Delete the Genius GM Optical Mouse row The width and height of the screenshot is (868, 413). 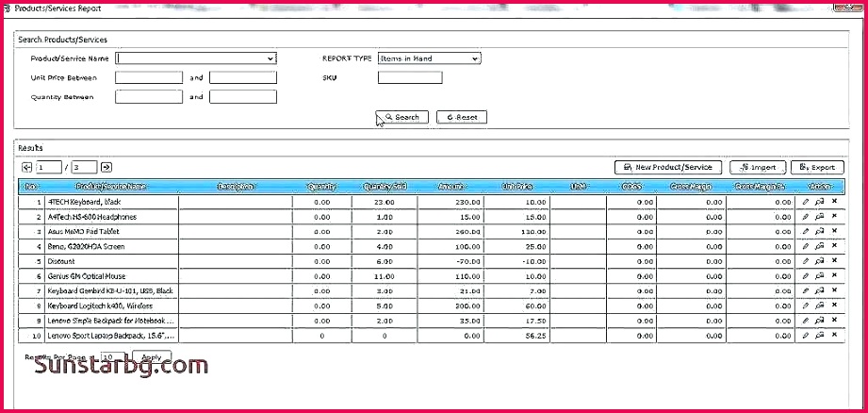(834, 275)
